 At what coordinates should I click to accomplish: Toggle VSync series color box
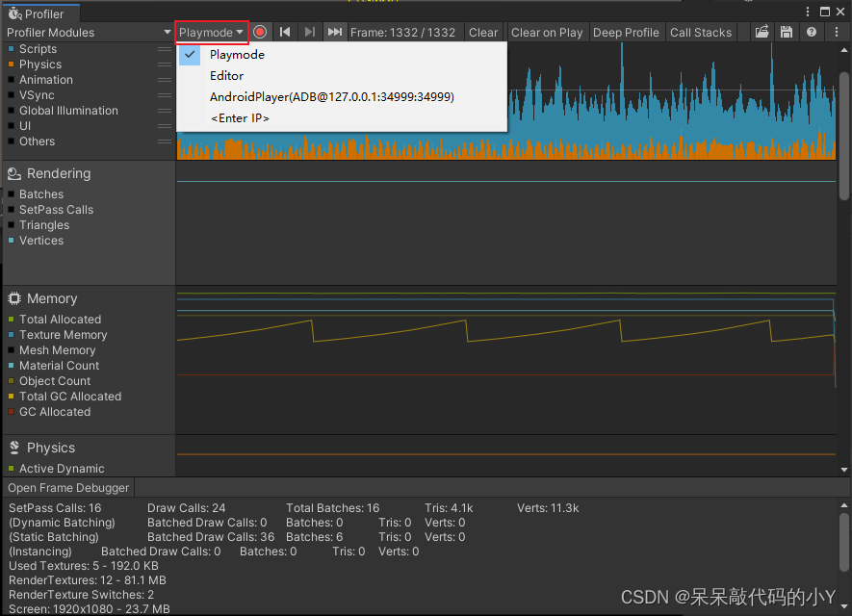click(11, 95)
